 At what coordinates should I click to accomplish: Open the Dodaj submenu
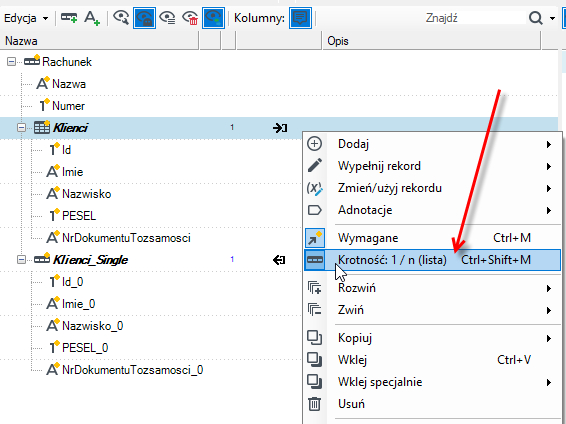pos(432,144)
